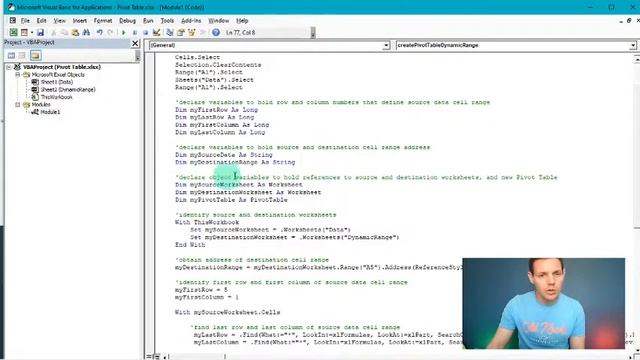This screenshot has width=640, height=360.
Task: Click the Undo arrow icon
Action: tap(99, 32)
